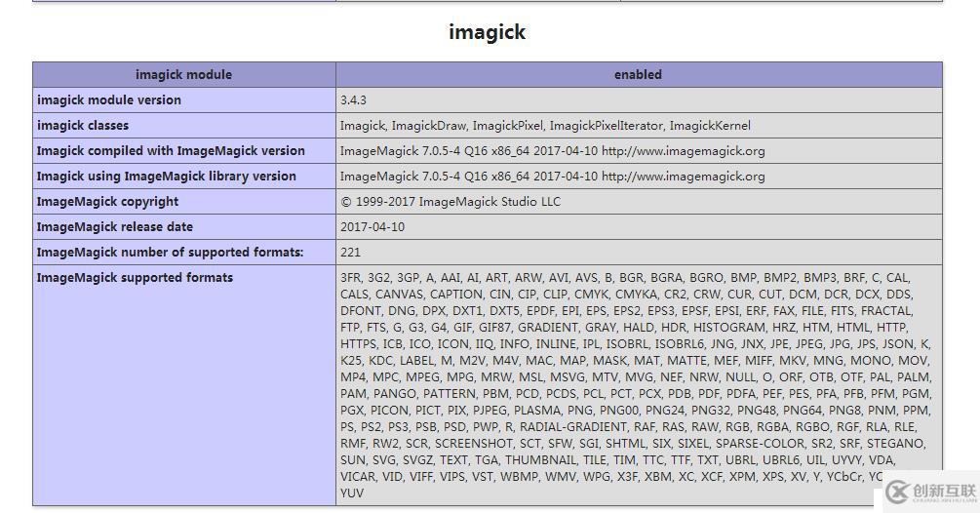Click the formats line starting with SUN
980x513 pixels.
(x=618, y=460)
